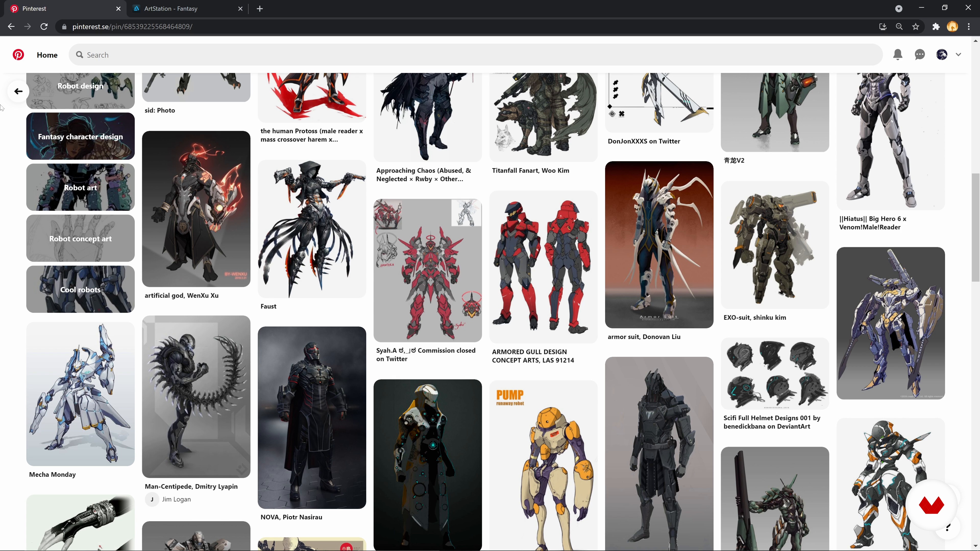Viewport: 980px width, 551px height.
Task: Click the red chevron floating button
Action: coord(931,505)
